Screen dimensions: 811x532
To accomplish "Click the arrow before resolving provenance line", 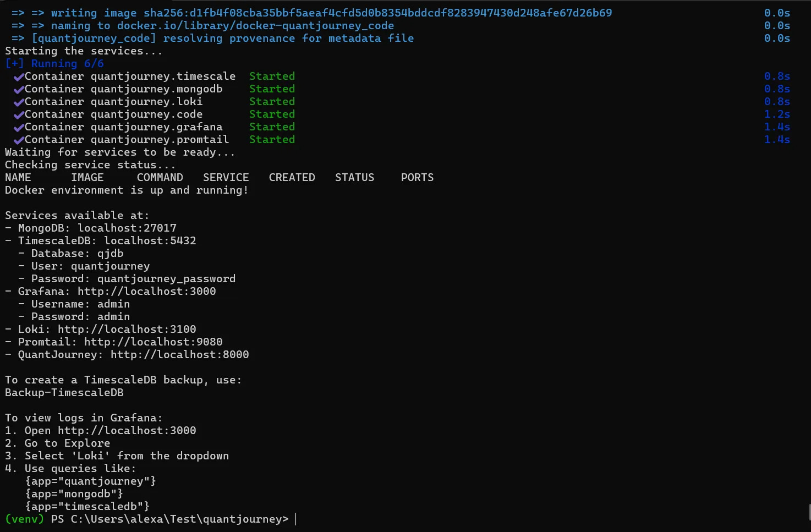I will point(17,38).
